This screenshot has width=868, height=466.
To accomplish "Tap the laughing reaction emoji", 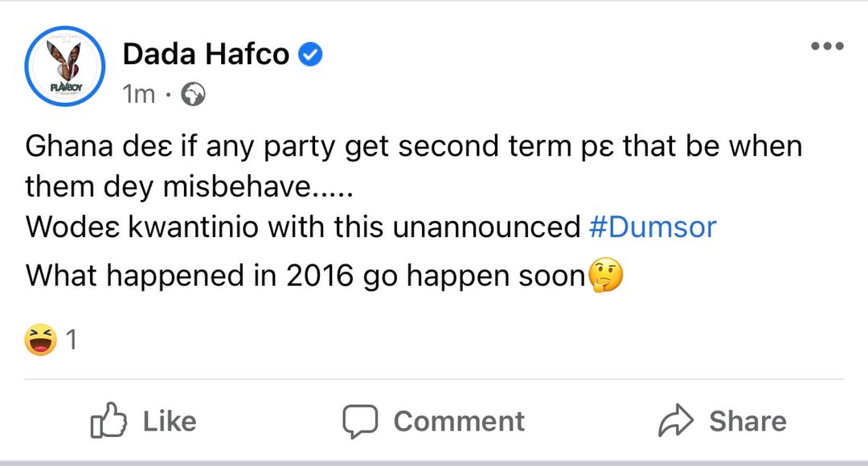I will tap(40, 339).
